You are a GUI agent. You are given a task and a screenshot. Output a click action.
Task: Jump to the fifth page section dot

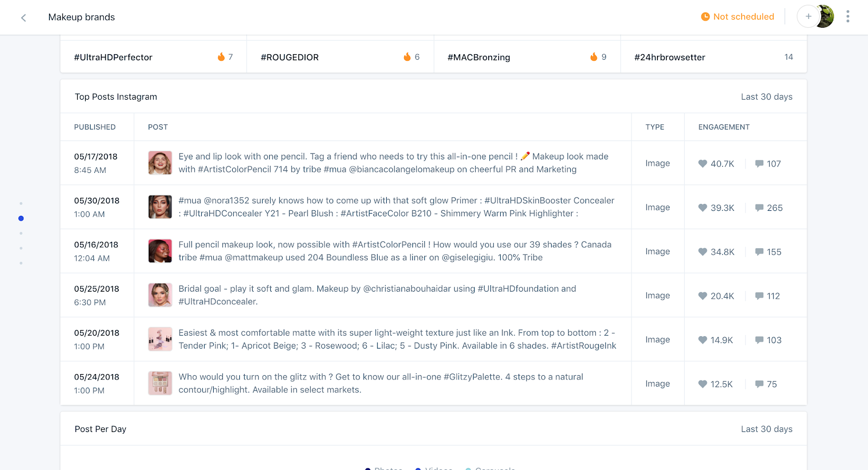(21, 263)
